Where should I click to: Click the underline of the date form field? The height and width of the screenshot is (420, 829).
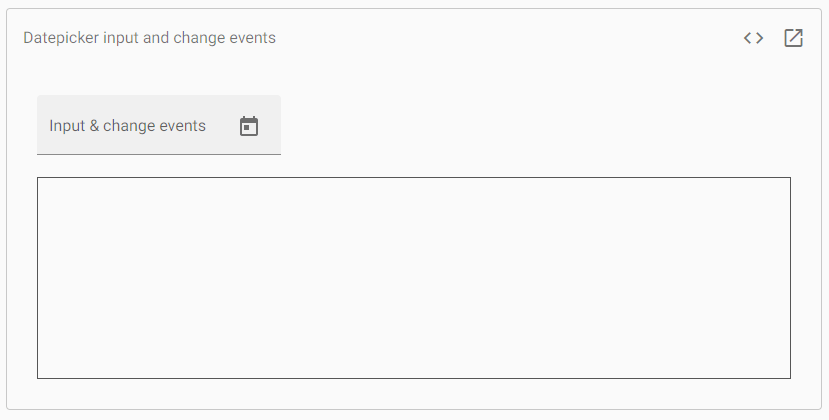tap(159, 154)
